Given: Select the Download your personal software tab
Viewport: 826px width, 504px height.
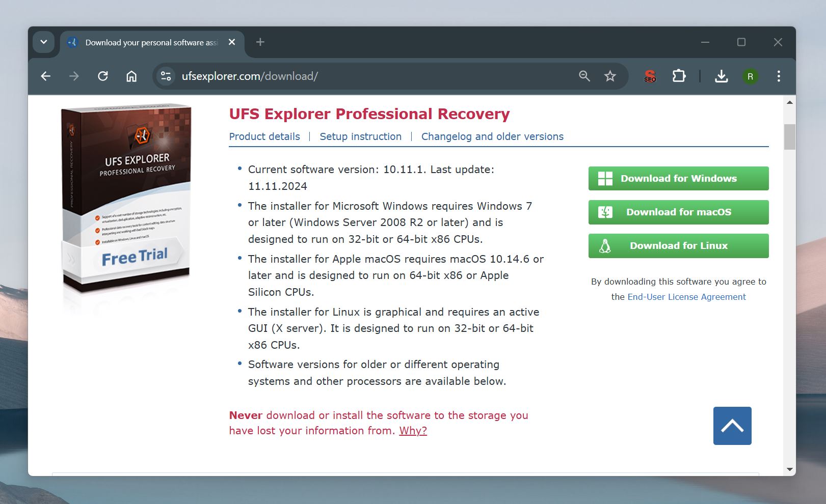Looking at the screenshot, I should click(x=152, y=43).
